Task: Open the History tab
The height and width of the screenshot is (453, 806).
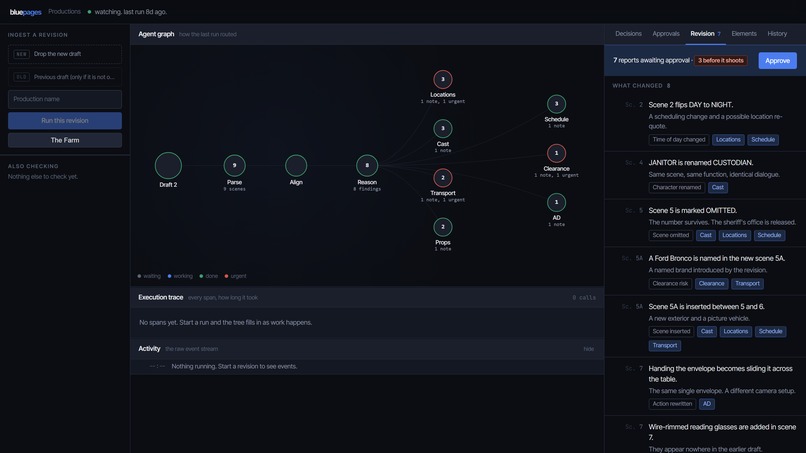Action: pos(777,34)
